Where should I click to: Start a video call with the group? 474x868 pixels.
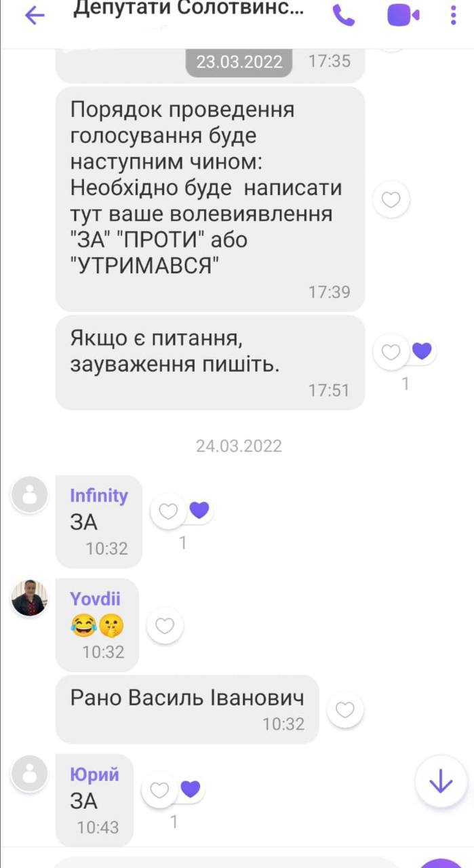pos(403,15)
